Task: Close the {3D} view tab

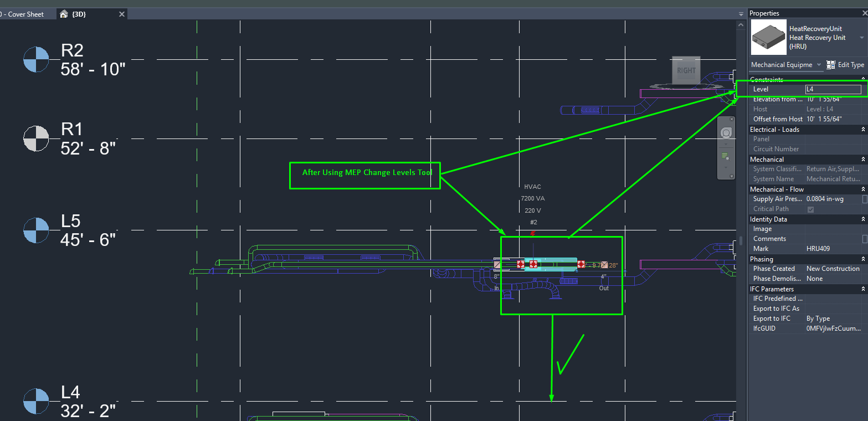Action: (x=122, y=14)
